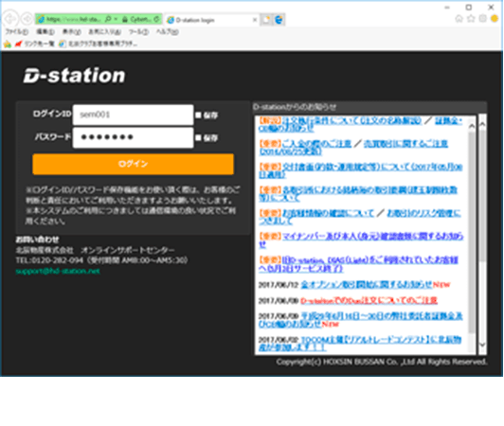
Task: Click the support@hd-station.net email link
Action: pyautogui.click(x=58, y=271)
